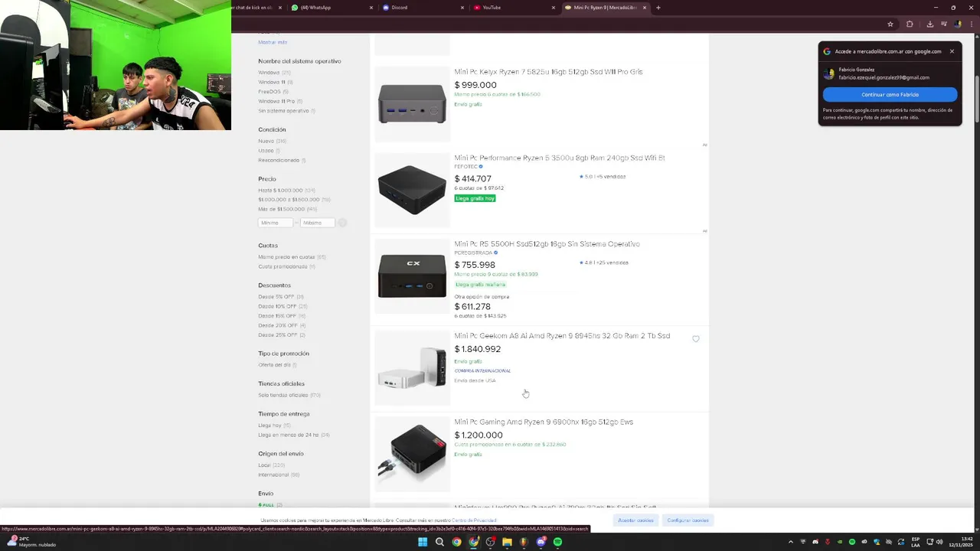Add Geekom A8 listing to favorites heart
The width and height of the screenshot is (980, 551).
click(x=695, y=339)
